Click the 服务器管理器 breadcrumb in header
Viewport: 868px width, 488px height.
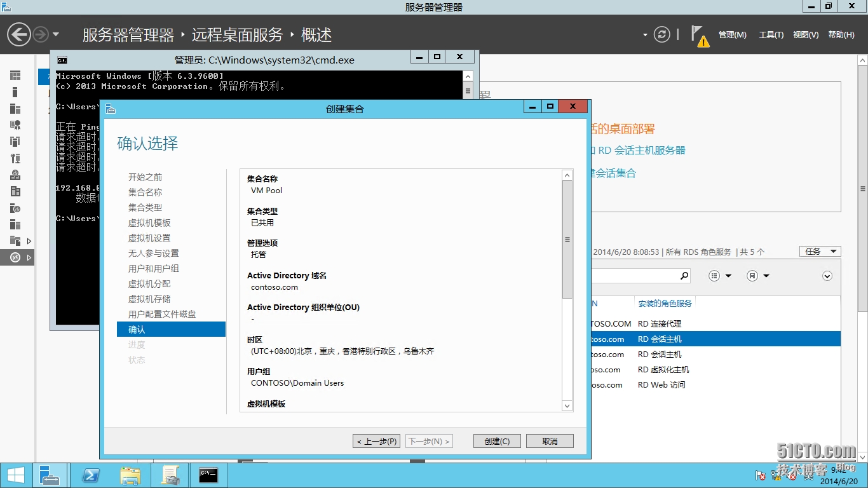(128, 35)
